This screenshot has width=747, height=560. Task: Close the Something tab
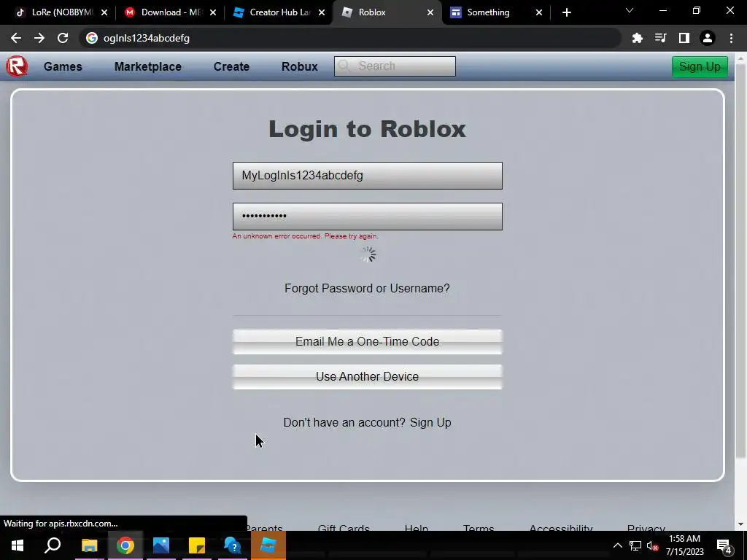tap(539, 12)
